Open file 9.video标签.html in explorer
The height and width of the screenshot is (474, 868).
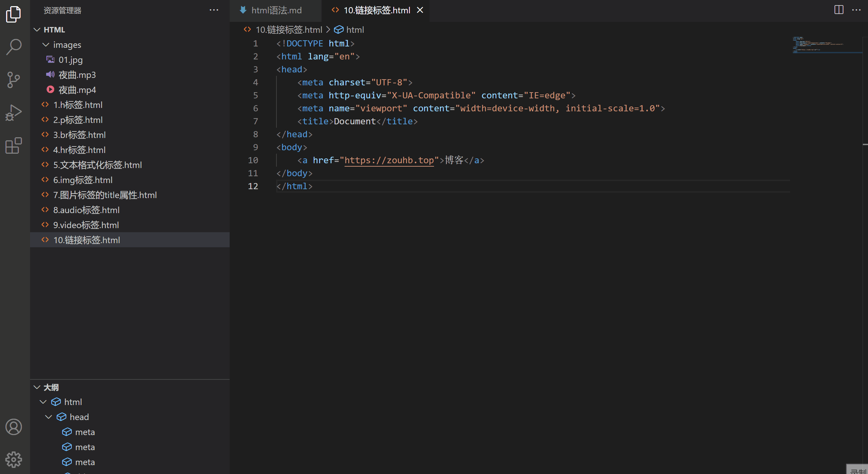86,225
